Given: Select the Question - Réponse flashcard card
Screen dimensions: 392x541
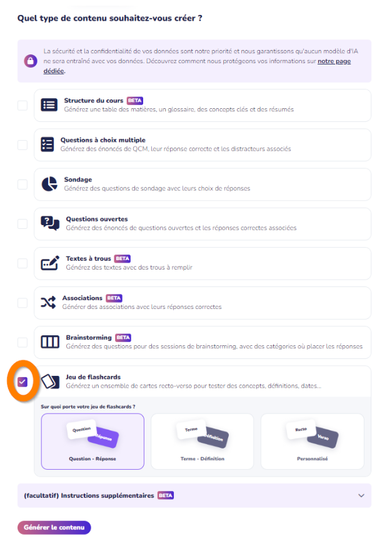Looking at the screenshot, I should (x=93, y=442).
